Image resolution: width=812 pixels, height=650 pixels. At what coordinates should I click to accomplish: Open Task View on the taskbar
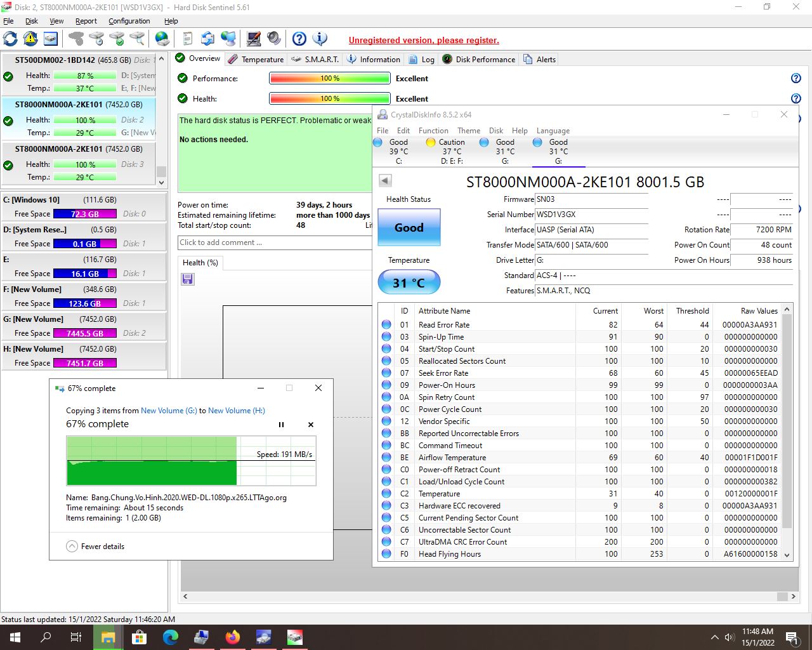point(76,637)
